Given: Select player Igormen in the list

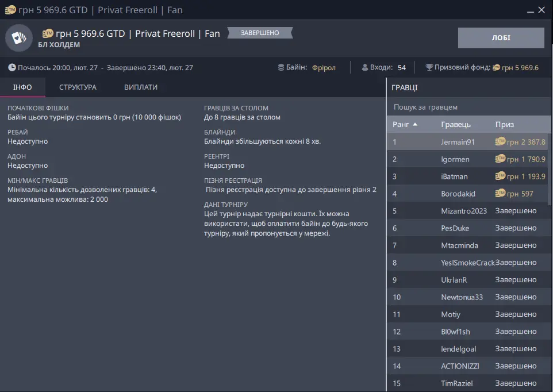Looking at the screenshot, I should click(x=455, y=159).
